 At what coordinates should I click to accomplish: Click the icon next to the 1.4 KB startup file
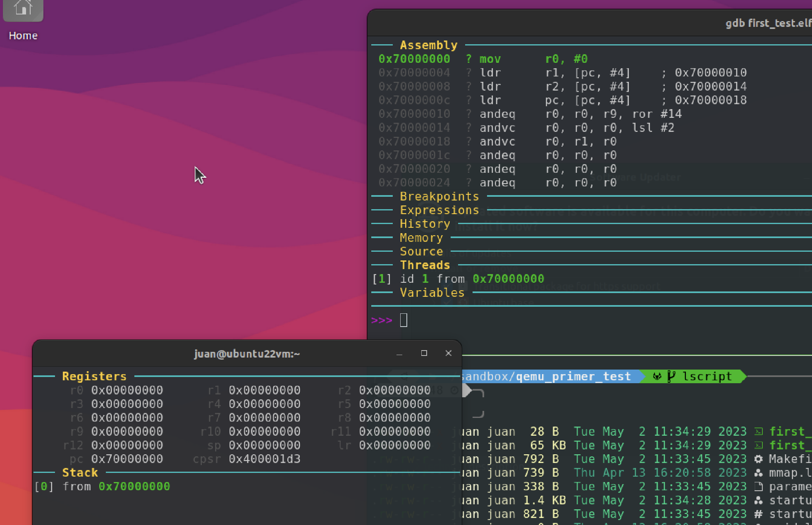(759, 500)
